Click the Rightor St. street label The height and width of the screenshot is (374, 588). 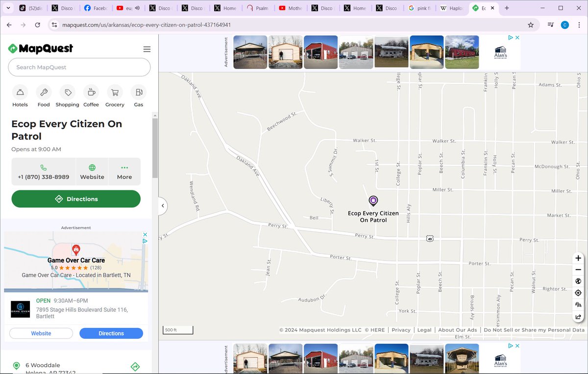click(555, 289)
